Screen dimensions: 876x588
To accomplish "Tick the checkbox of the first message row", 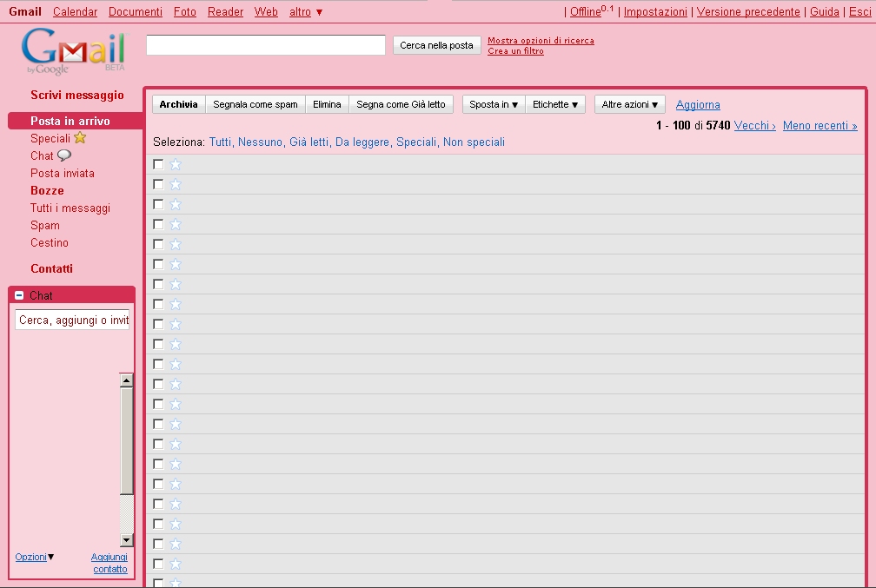I will point(158,164).
